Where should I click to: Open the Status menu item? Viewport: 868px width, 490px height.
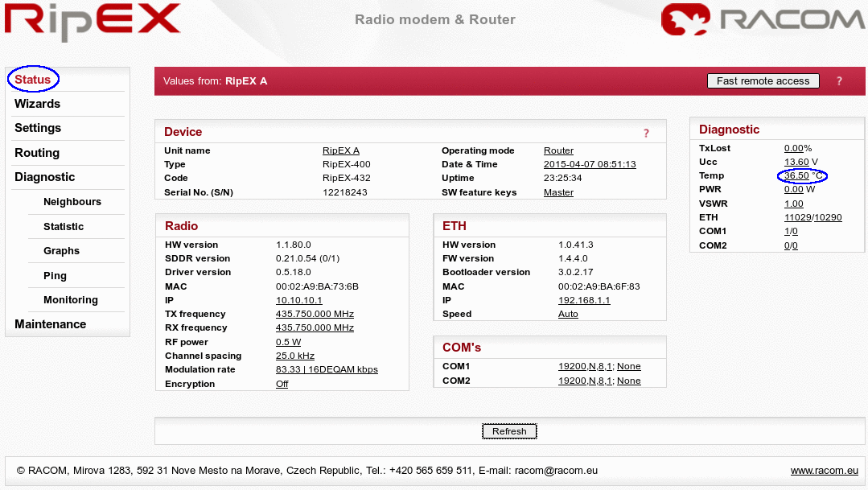(33, 79)
